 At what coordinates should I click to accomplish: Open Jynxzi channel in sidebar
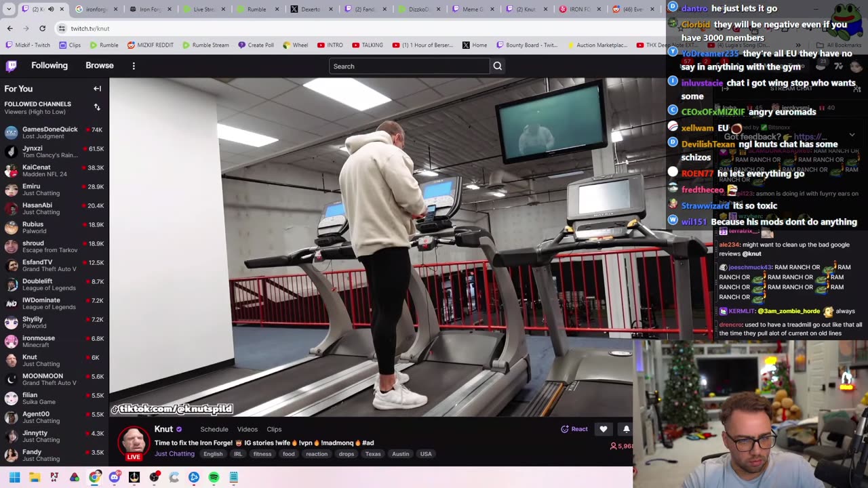click(x=54, y=152)
